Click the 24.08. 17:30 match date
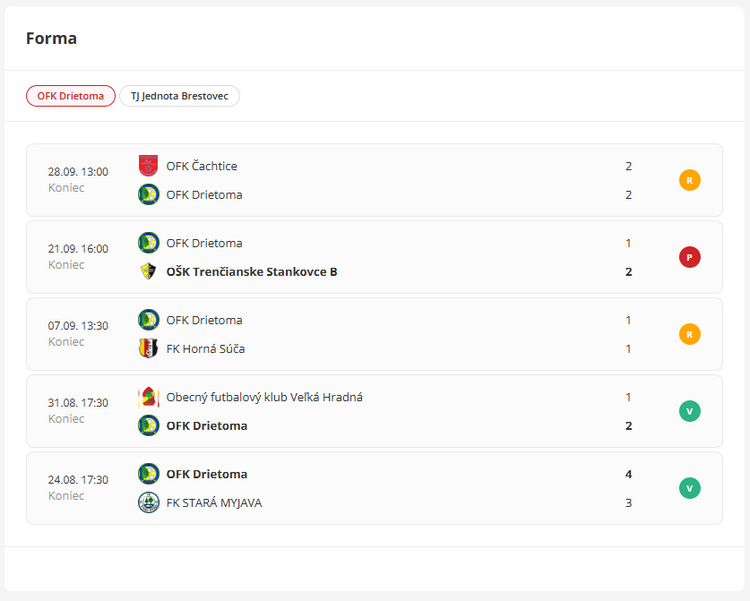Screen dimensions: 750x601 click(78, 480)
